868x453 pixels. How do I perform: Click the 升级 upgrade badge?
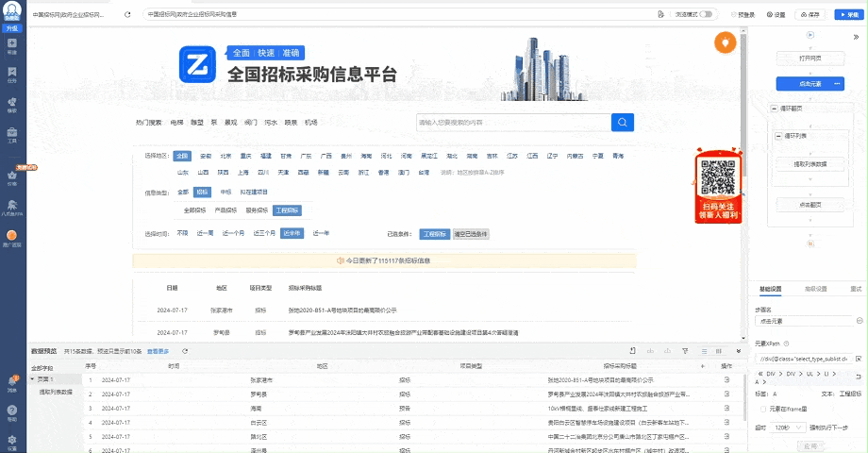click(12, 27)
